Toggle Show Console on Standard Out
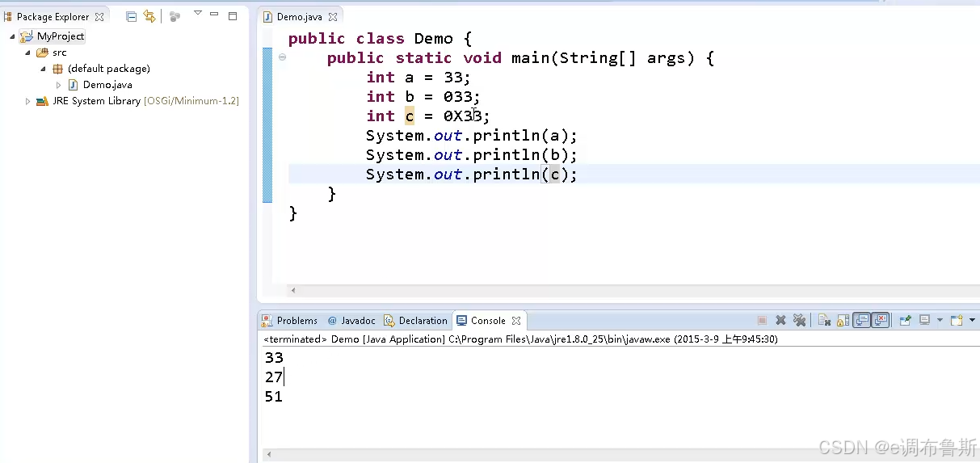Screen dimensions: 980x463 pos(862,320)
